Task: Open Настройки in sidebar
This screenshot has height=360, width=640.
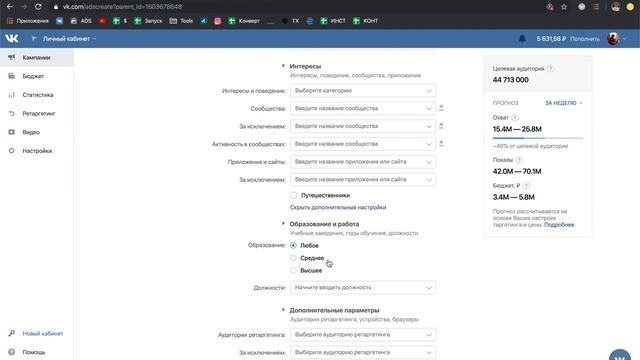Action: [x=37, y=151]
